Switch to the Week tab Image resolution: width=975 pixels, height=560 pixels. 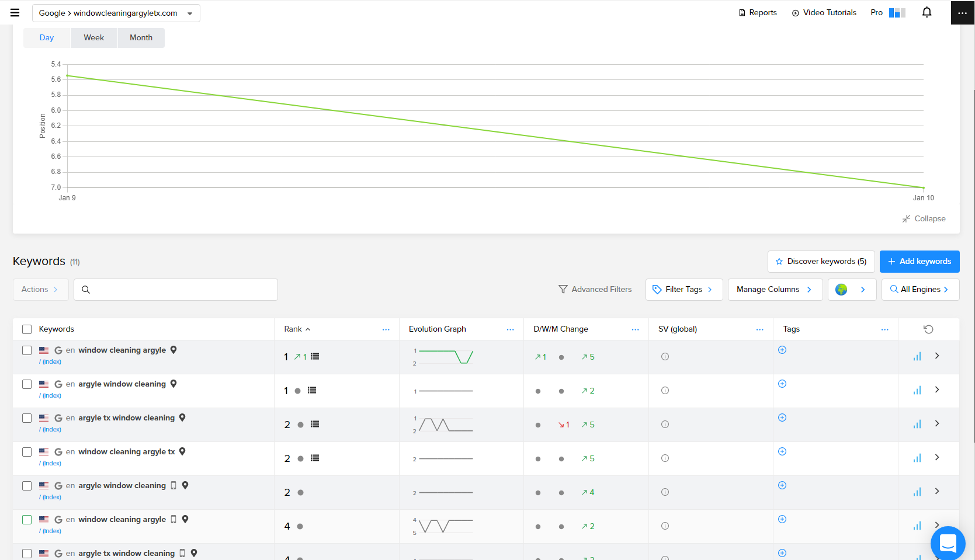tap(93, 38)
